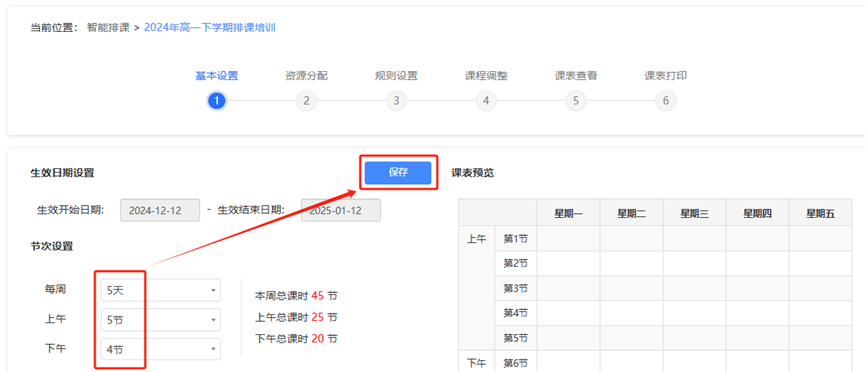Switch to the 课表打印 step label
The height and width of the screenshot is (372, 865).
[x=665, y=76]
